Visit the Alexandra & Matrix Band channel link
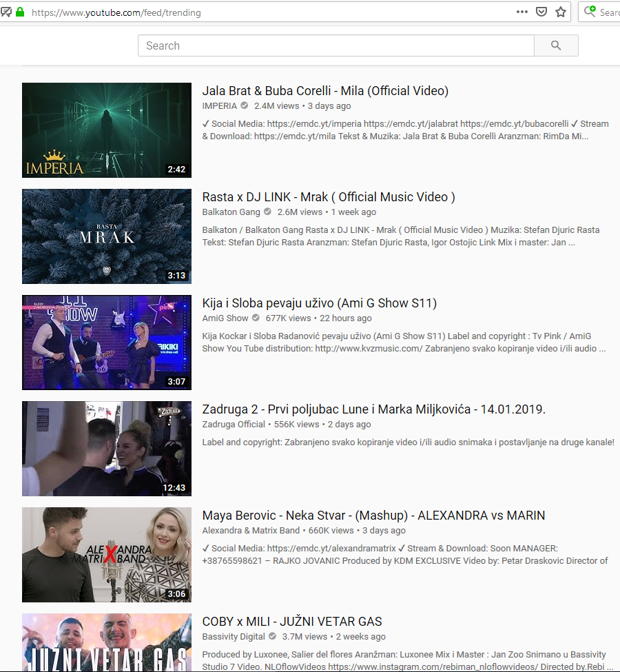This screenshot has height=672, width=620. [251, 531]
